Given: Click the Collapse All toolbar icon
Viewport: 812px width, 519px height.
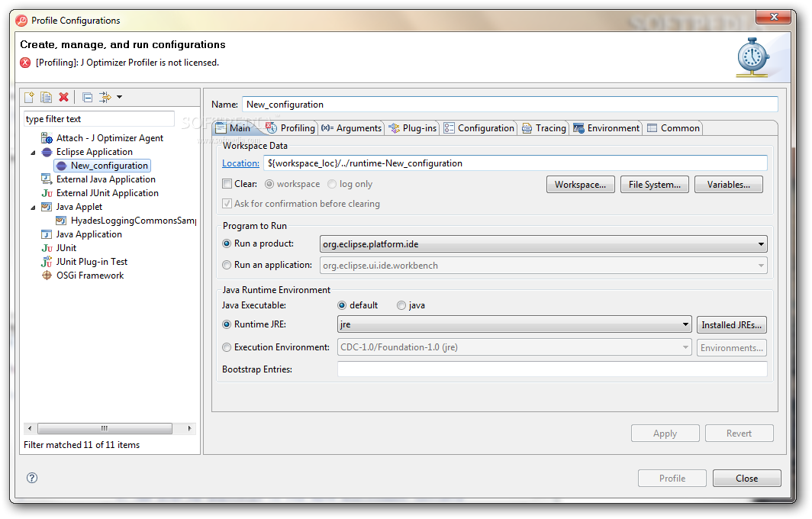Looking at the screenshot, I should click(88, 97).
